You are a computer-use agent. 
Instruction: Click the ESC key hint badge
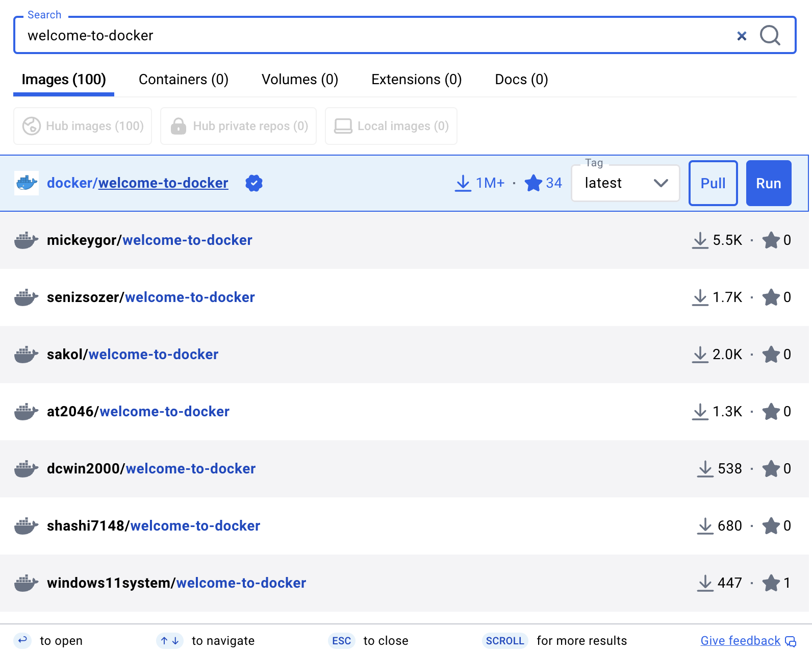[342, 641]
